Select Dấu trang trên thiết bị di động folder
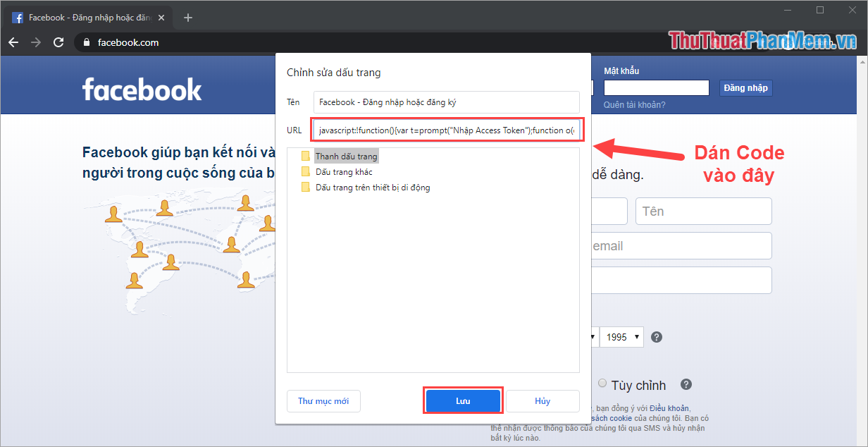 click(x=374, y=187)
